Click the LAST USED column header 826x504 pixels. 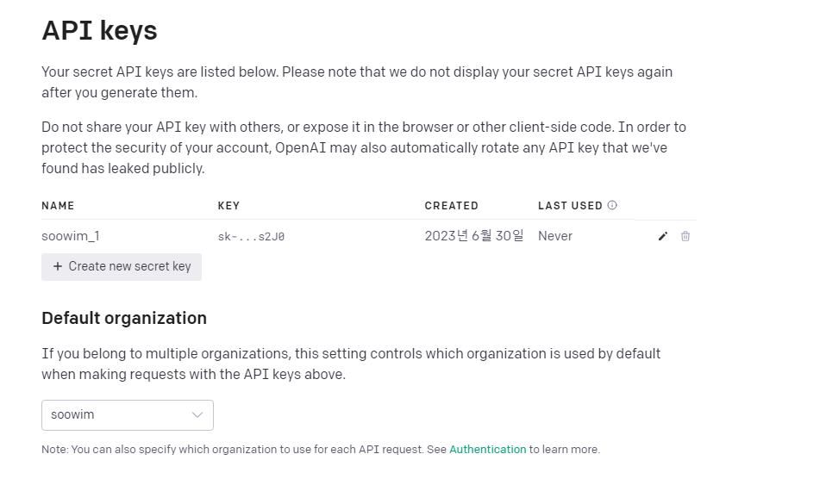point(570,206)
